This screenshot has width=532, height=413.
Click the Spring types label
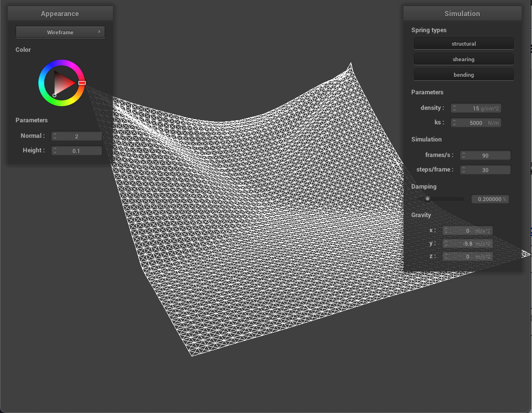429,30
